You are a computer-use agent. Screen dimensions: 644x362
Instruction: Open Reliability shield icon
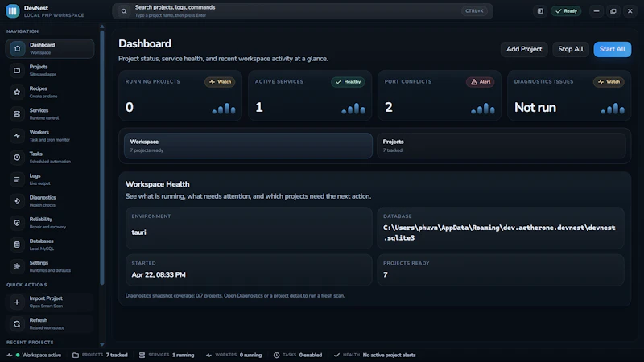[17, 223]
